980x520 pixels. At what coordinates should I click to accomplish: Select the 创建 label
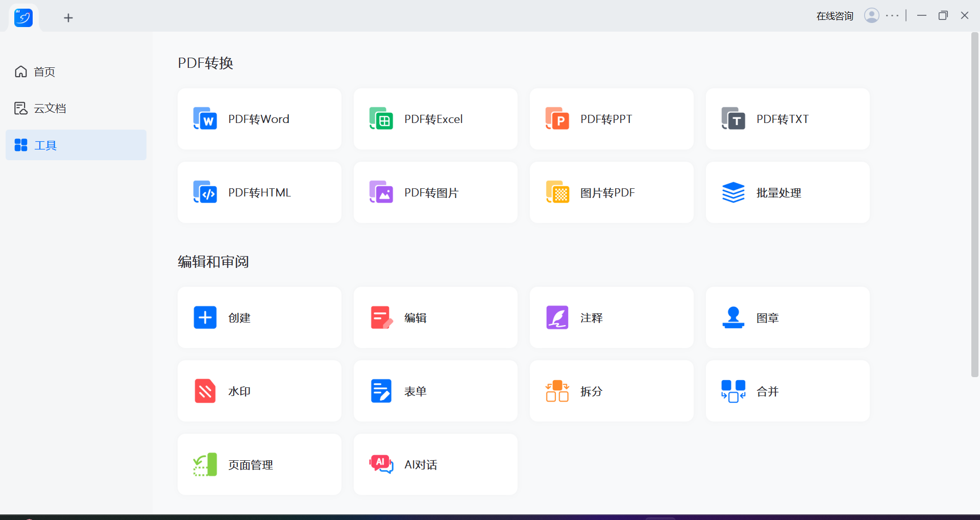coord(239,317)
